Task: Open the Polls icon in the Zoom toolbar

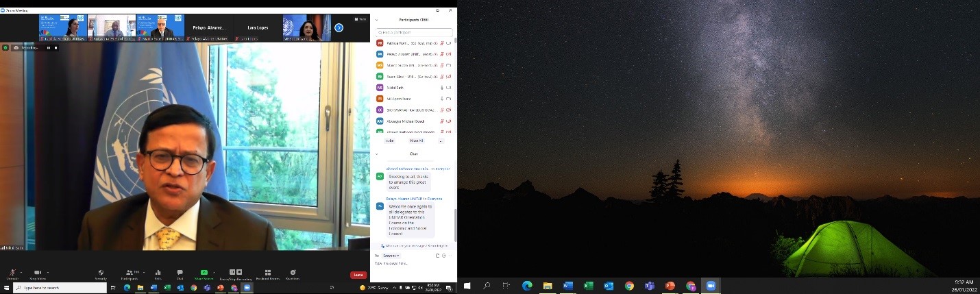Action: point(158,273)
